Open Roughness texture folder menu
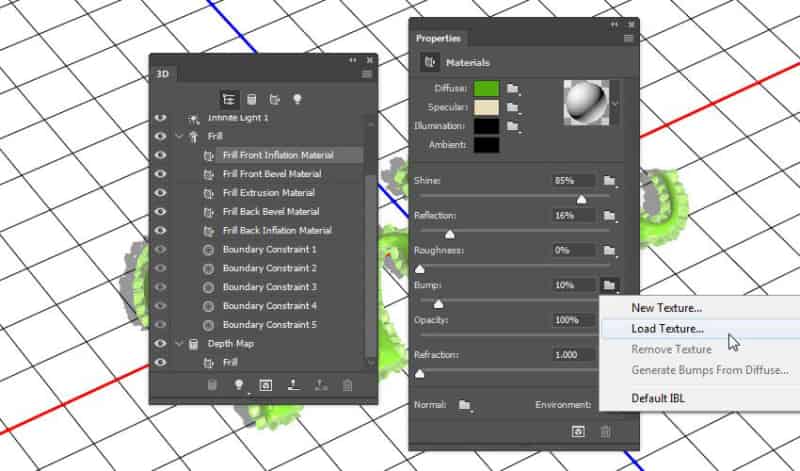 (x=610, y=251)
